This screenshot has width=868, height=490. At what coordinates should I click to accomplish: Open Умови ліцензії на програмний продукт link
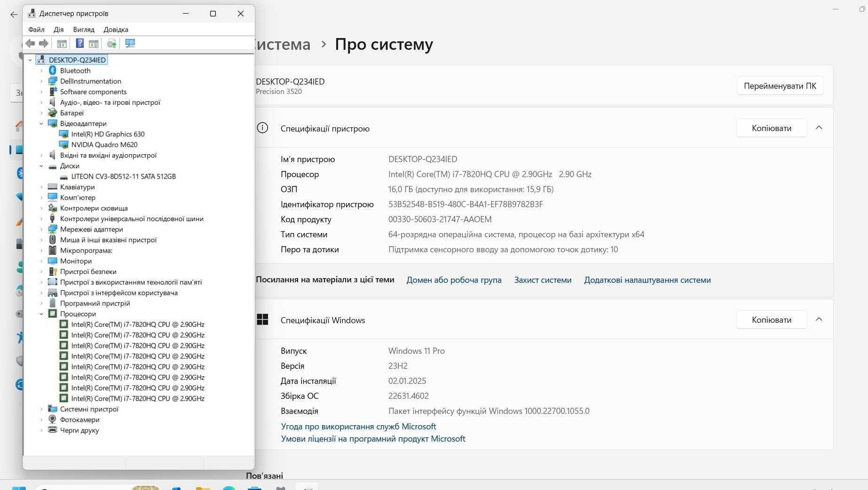[x=373, y=439]
